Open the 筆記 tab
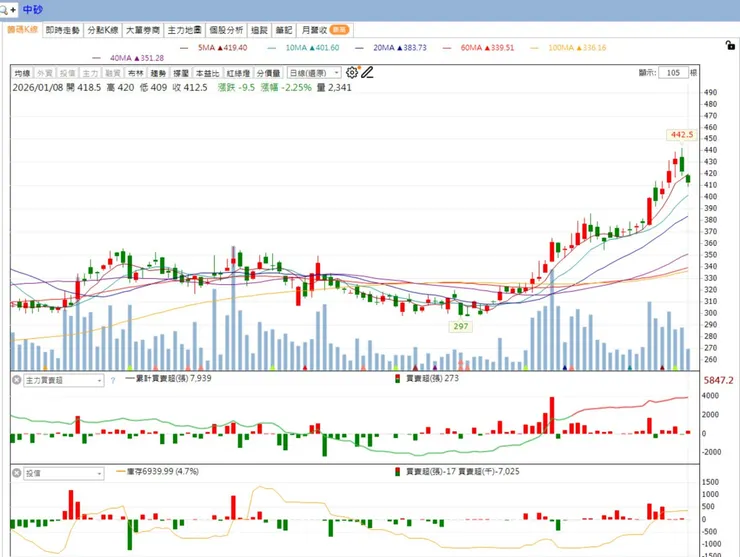740x557 pixels. [x=284, y=30]
